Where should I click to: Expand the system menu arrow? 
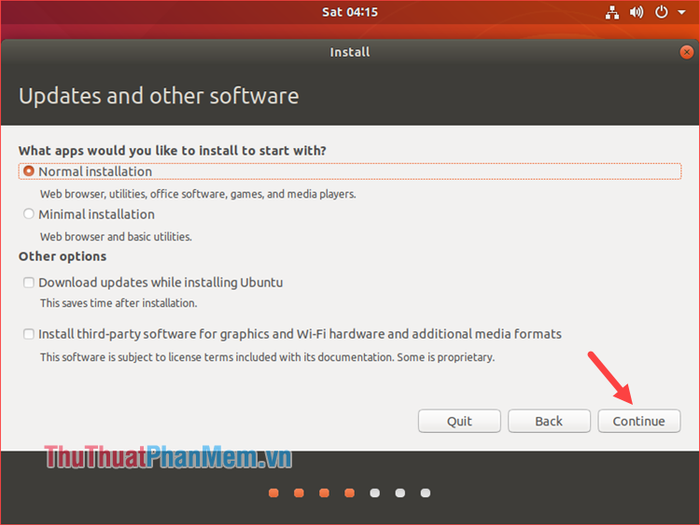click(x=682, y=12)
